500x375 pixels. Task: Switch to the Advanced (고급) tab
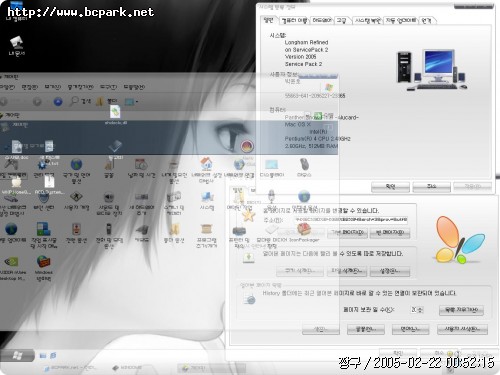342,21
